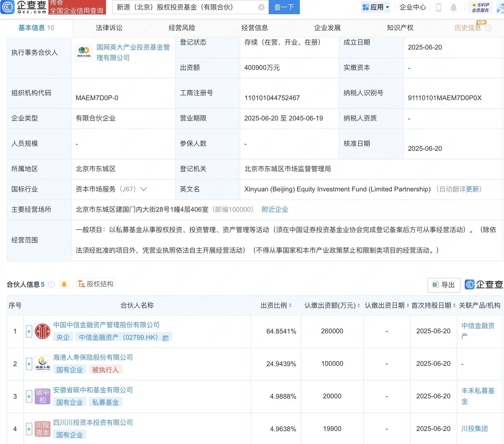Open 川投集团 related link
Screen dimensions: 504x444
475,429
